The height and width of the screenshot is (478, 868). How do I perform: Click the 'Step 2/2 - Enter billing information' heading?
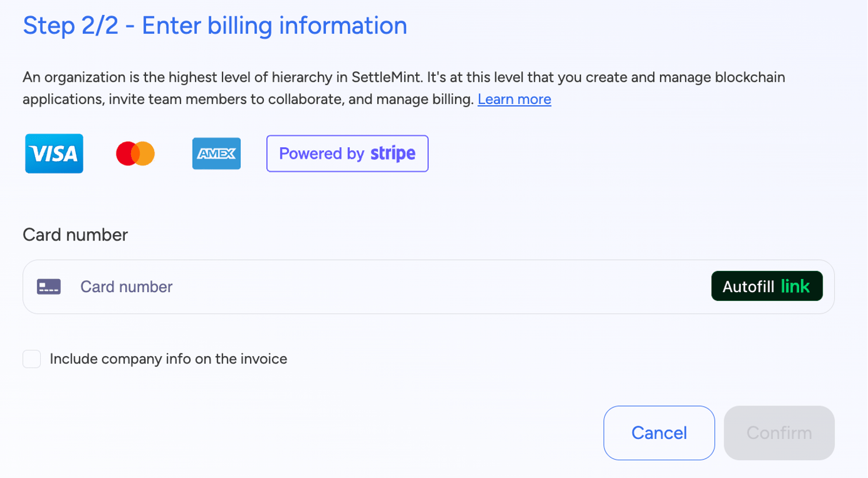pos(214,25)
